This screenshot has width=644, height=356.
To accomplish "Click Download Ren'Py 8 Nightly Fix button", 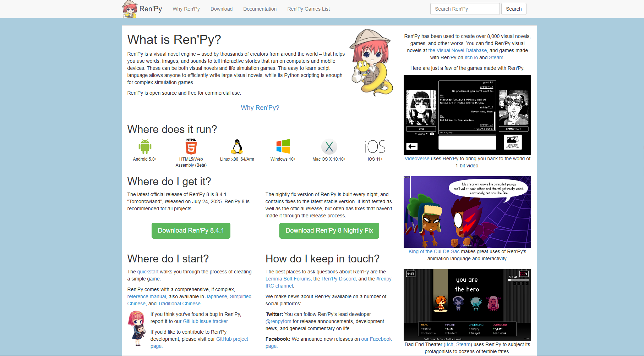I will click(329, 230).
